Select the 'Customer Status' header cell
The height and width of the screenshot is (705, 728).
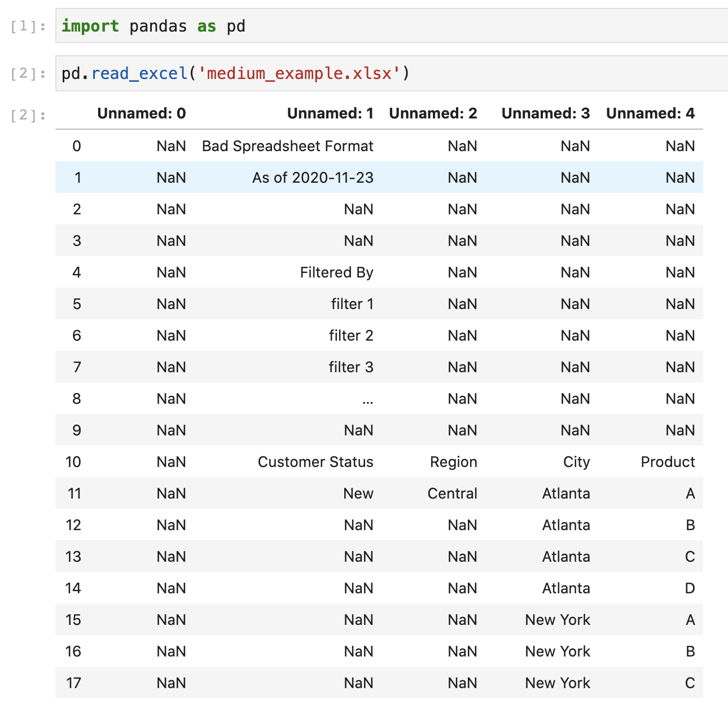[315, 461]
